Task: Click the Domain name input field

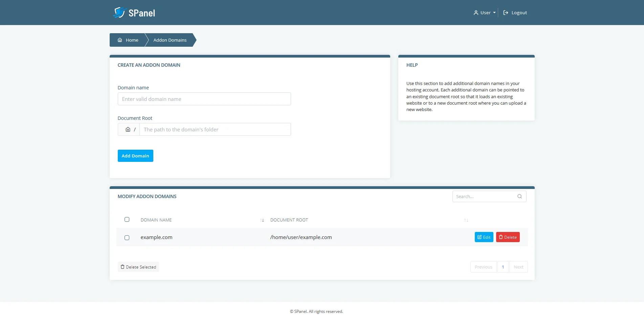Action: coord(204,99)
